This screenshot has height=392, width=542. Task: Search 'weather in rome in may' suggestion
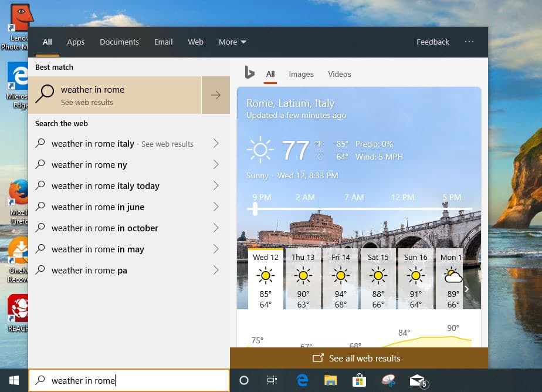click(x=97, y=249)
